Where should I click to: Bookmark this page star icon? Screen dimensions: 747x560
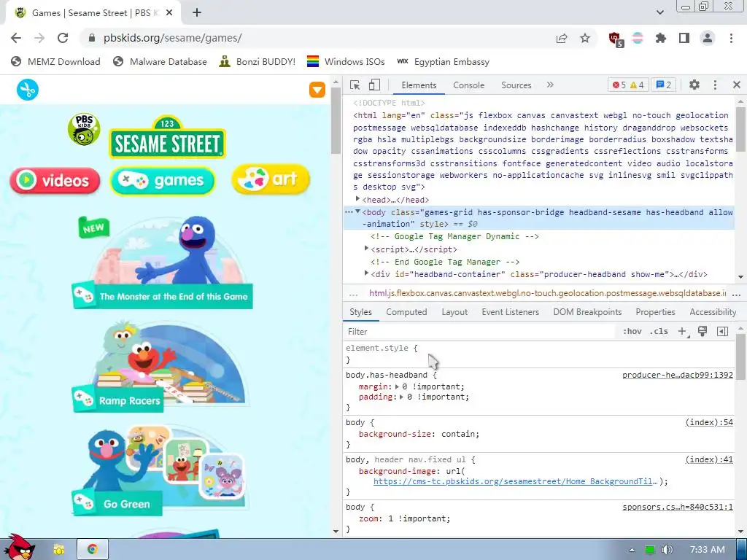point(584,38)
